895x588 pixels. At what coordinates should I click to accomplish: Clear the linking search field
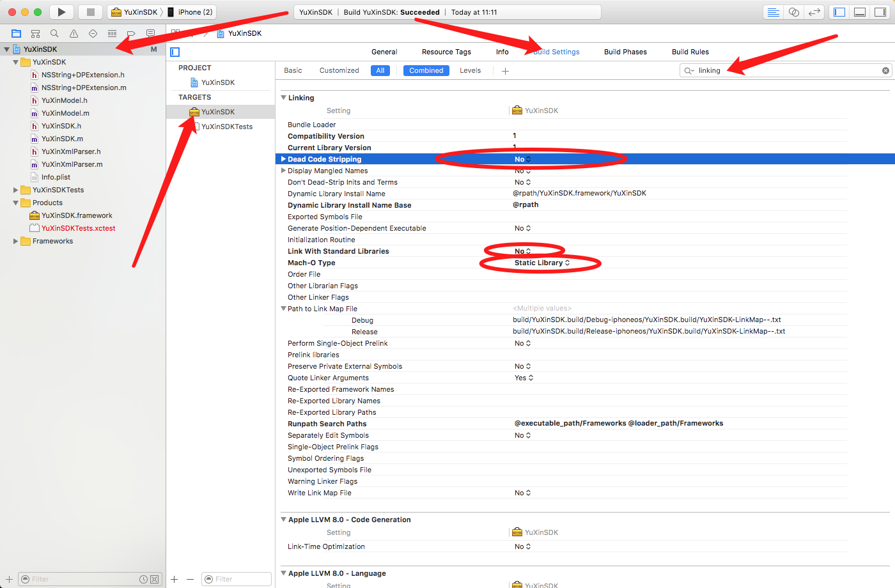(885, 70)
